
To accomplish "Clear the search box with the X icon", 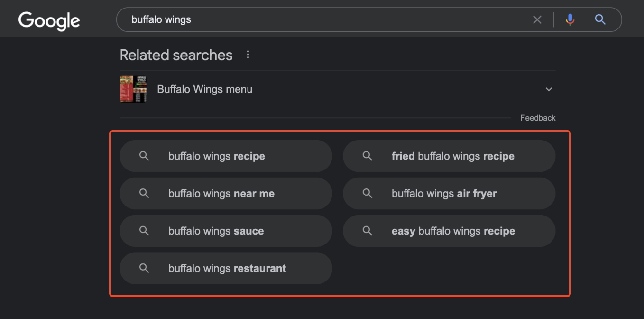I will [x=537, y=19].
